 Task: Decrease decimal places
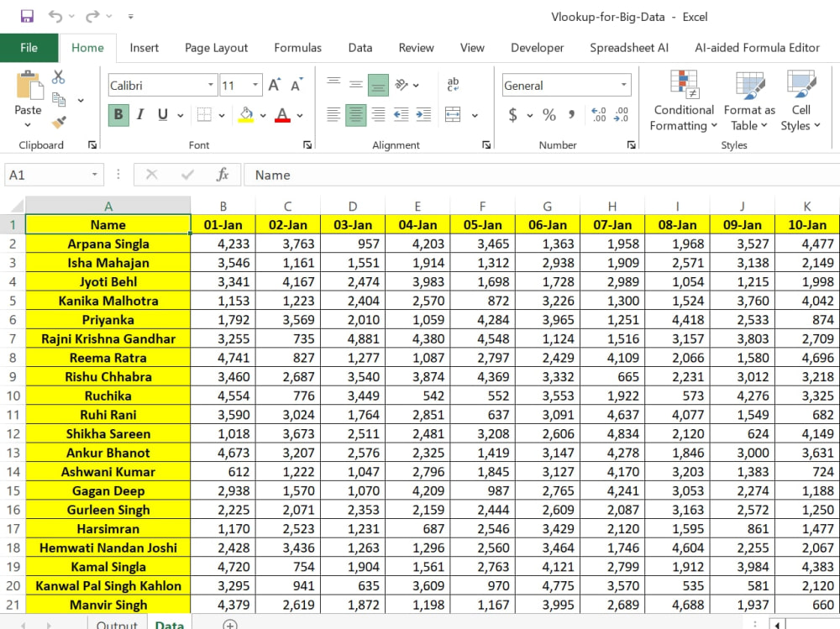(x=621, y=115)
